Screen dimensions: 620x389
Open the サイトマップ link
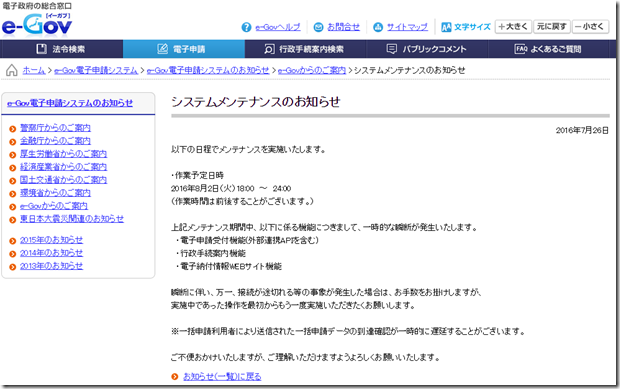(407, 27)
